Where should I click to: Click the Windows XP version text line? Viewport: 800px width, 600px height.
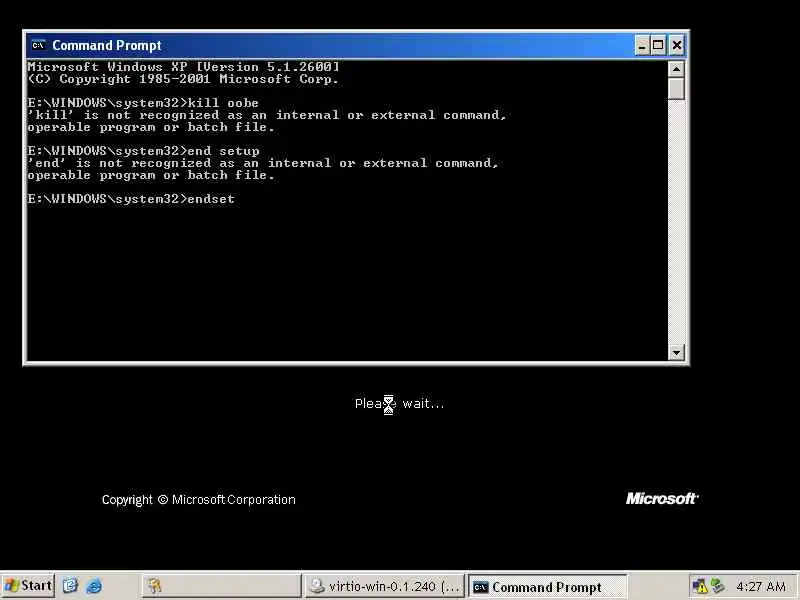[183, 66]
